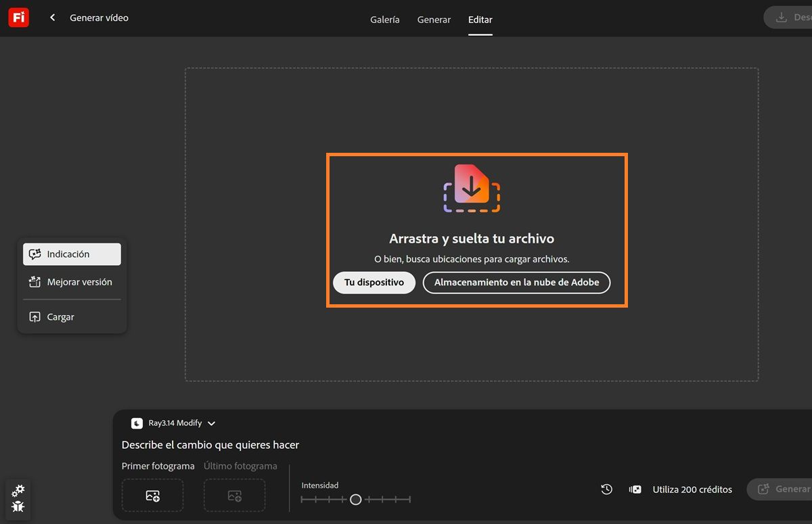The image size is (812, 524).
Task: Open generation history with the clock icon
Action: 606,489
